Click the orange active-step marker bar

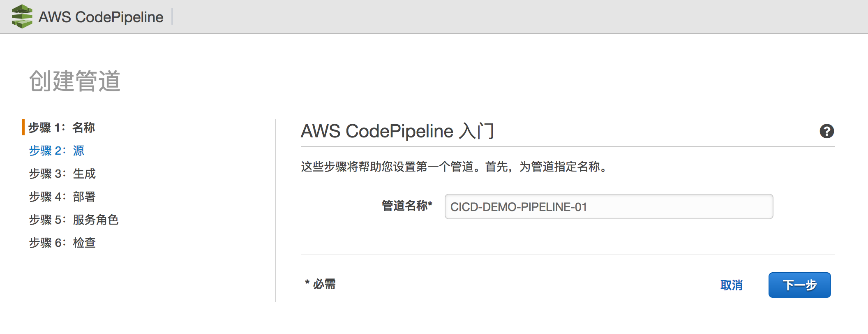[x=23, y=127]
